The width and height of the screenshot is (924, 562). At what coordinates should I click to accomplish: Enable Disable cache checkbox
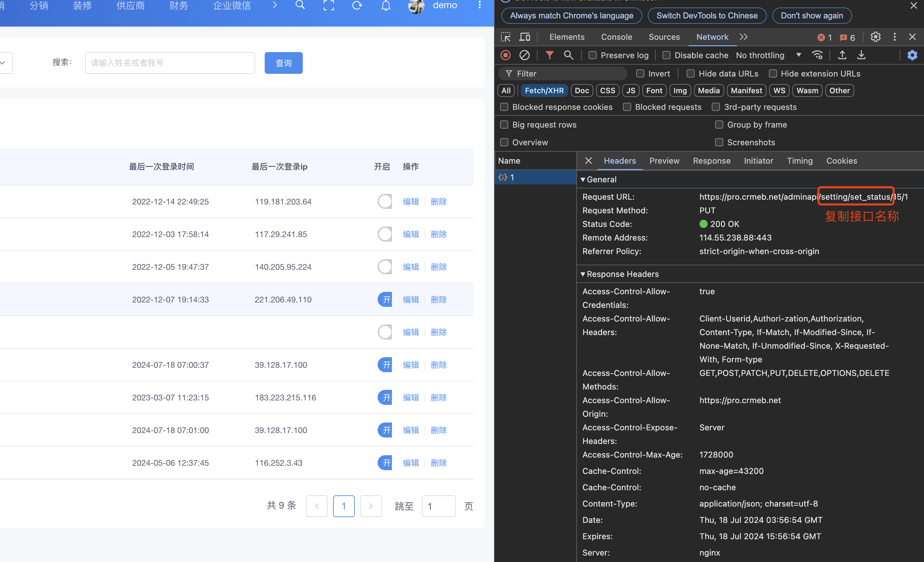pos(666,55)
